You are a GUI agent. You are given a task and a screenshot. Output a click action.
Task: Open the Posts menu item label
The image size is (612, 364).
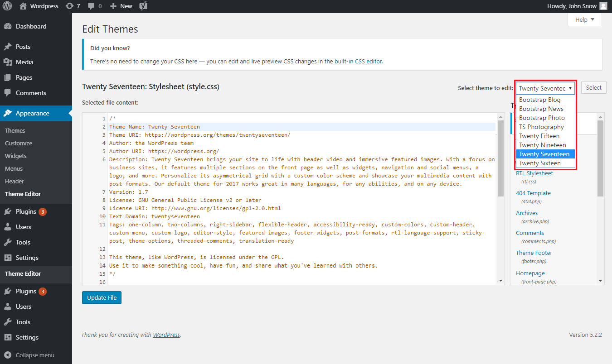23,47
